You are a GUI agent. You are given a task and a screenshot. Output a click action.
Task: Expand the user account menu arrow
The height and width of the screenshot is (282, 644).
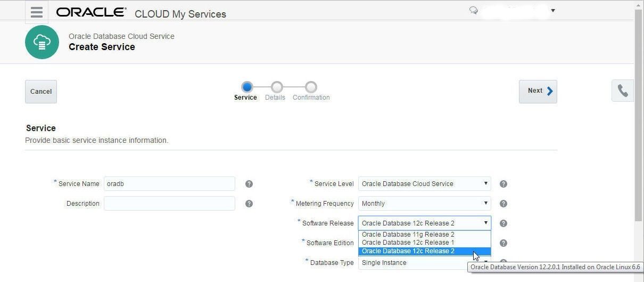[552, 11]
